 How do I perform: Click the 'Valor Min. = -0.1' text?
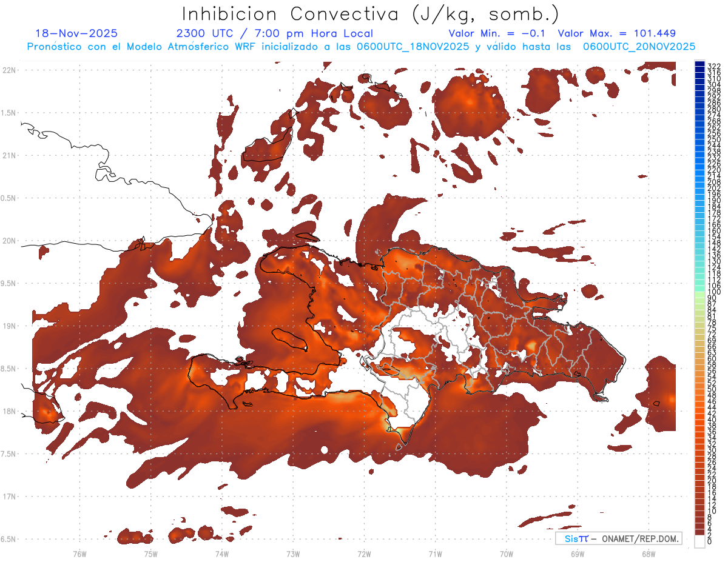pos(497,33)
